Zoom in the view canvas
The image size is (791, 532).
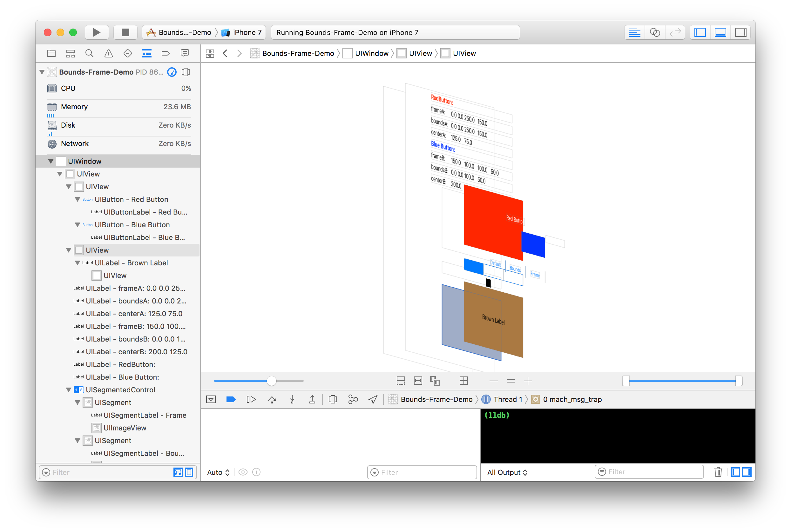pos(528,381)
